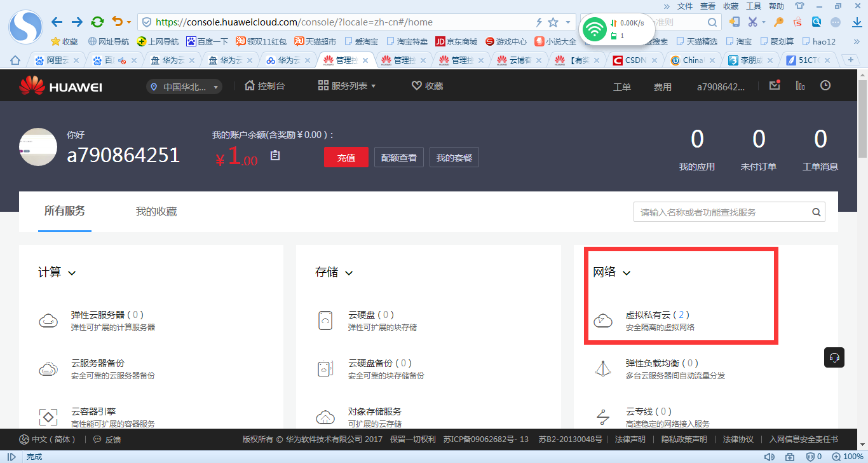Image resolution: width=868 pixels, height=463 pixels.
Task: Open the bookmark star dropdown arrow in address bar
Action: point(567,22)
